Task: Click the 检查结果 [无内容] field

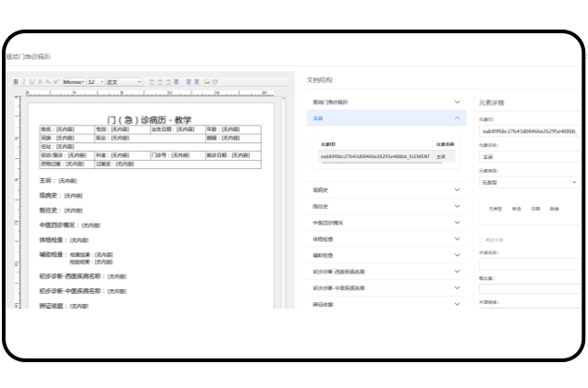Action: pyautogui.click(x=92, y=255)
